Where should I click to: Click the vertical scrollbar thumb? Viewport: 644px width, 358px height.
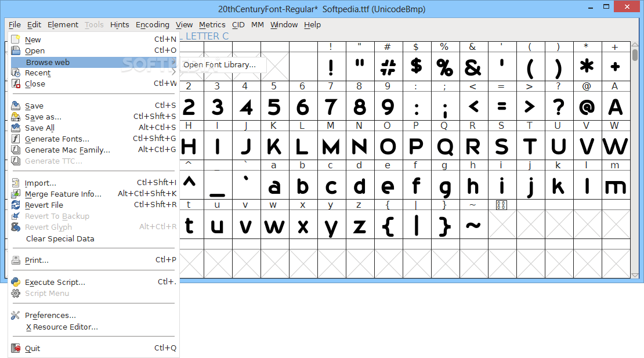[x=635, y=55]
